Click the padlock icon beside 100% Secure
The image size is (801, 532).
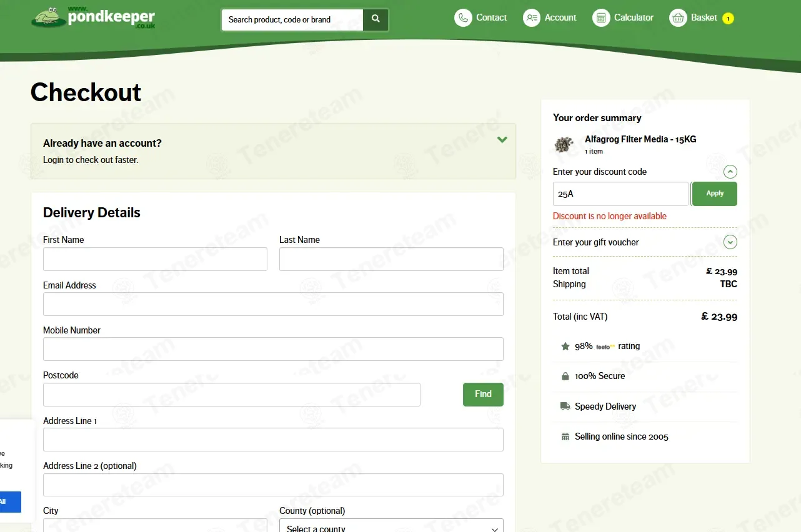(565, 376)
